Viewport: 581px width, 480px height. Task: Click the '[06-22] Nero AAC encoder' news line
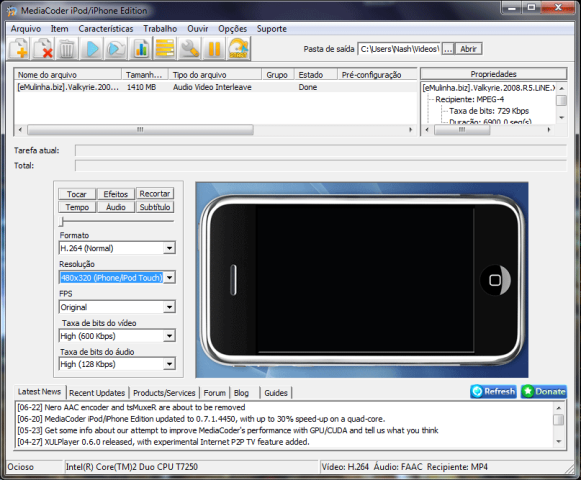tap(132, 407)
